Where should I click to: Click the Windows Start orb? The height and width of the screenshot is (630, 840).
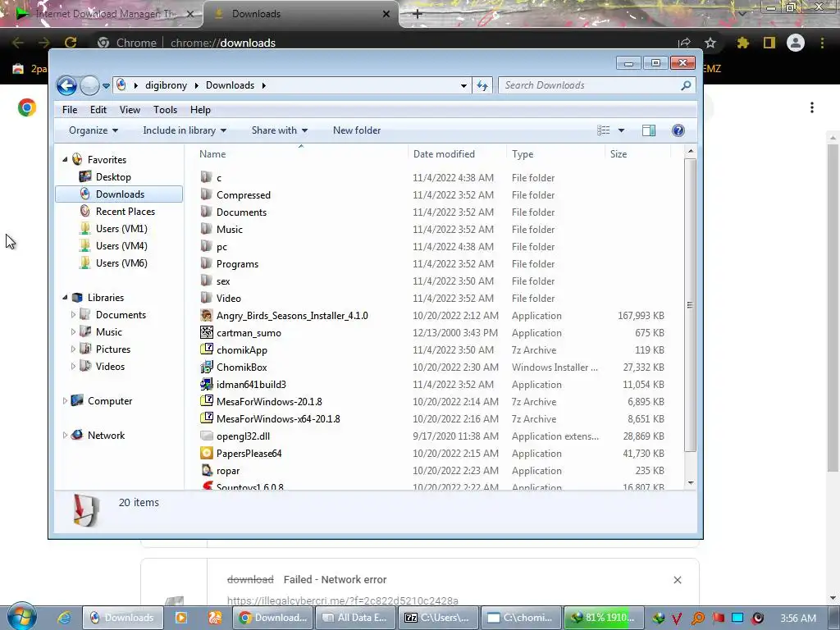tap(21, 617)
